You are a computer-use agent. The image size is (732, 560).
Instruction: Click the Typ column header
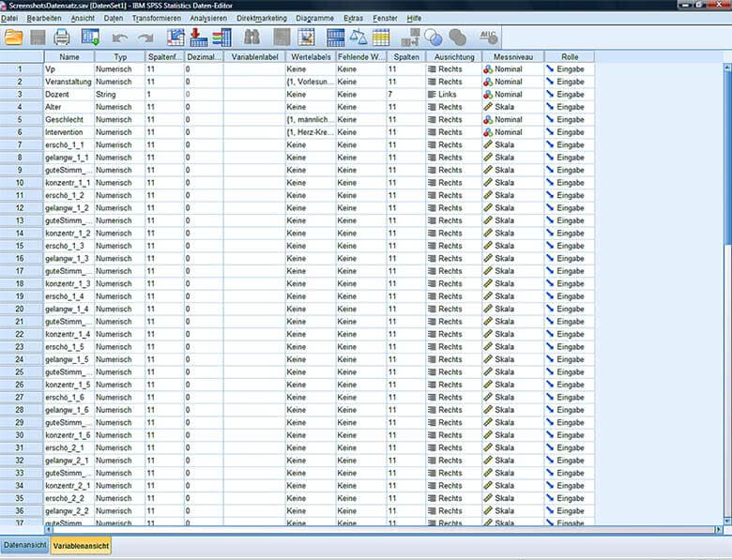[x=120, y=57]
